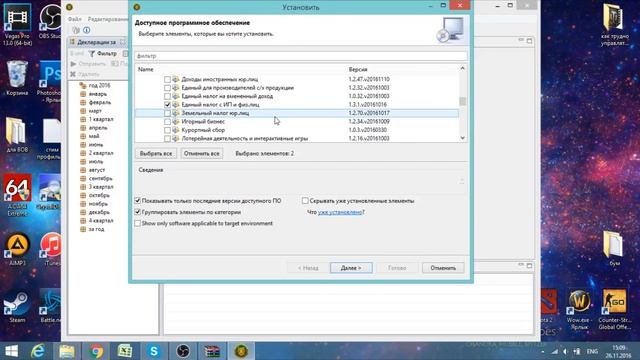Click the ENG language indicator in tray
Image resolution: width=640 pixels, height=360 pixels.
tap(592, 351)
